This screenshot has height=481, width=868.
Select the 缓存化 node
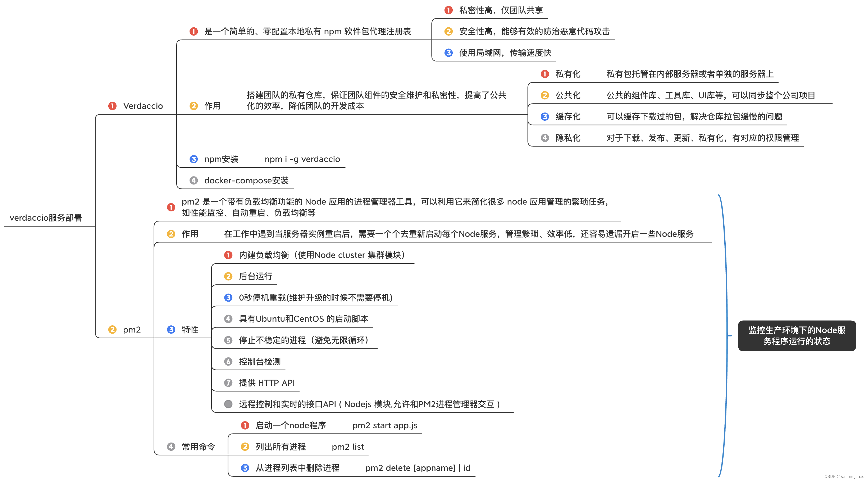(x=568, y=117)
